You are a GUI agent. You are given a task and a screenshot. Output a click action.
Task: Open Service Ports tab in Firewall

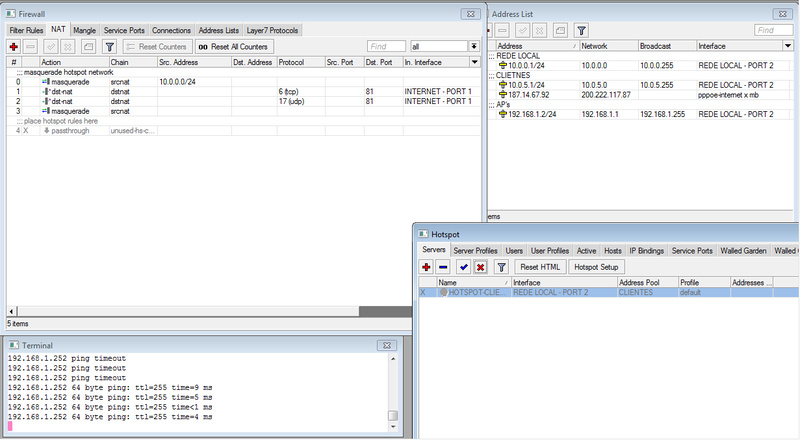(x=124, y=30)
